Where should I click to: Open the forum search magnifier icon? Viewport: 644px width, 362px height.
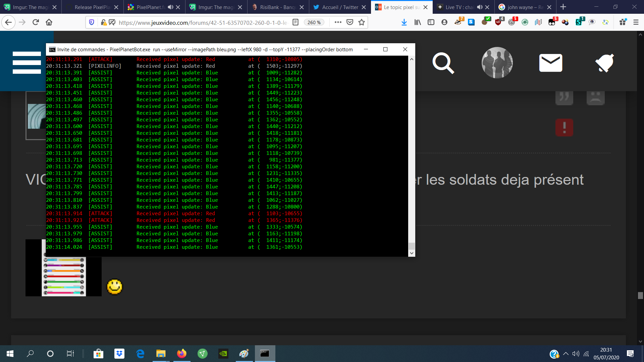443,63
